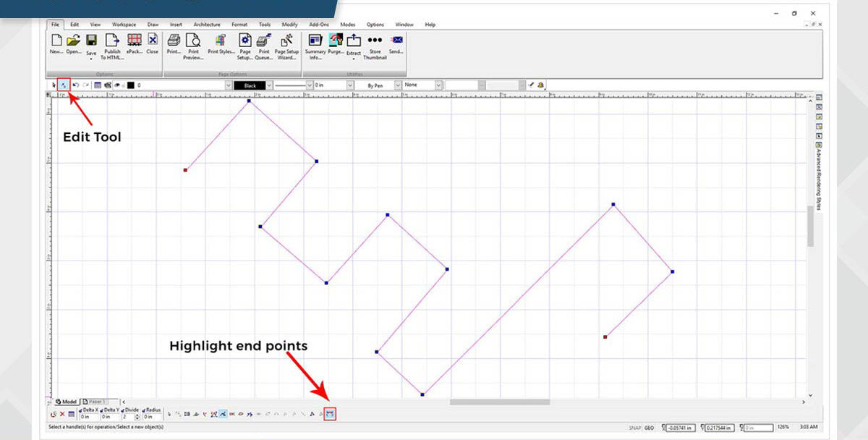
Task: Click the Save floppy disk icon
Action: click(92, 41)
